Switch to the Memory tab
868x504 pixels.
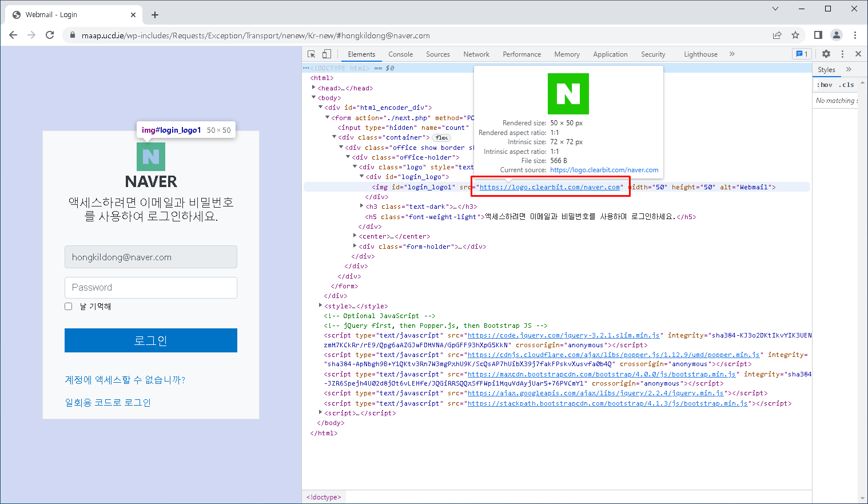click(x=567, y=54)
